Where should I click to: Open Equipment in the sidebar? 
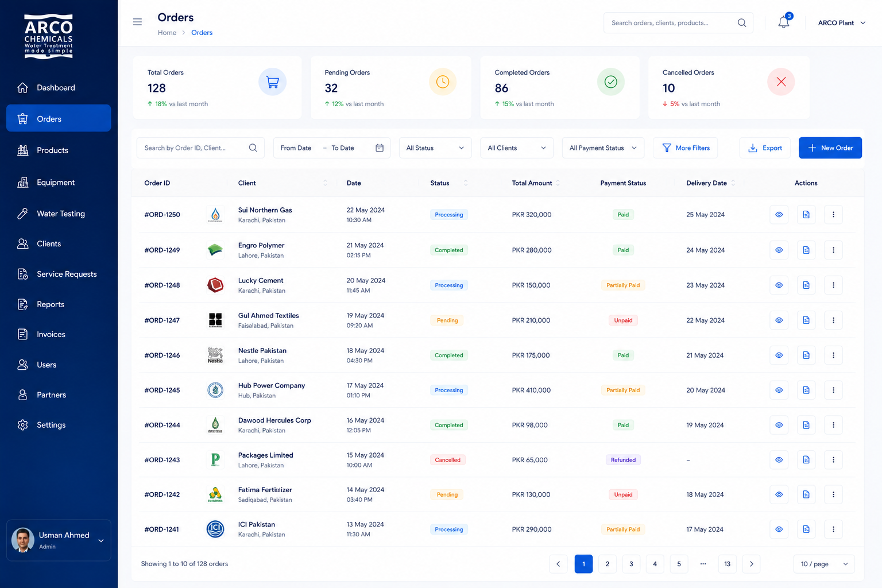pos(59,183)
